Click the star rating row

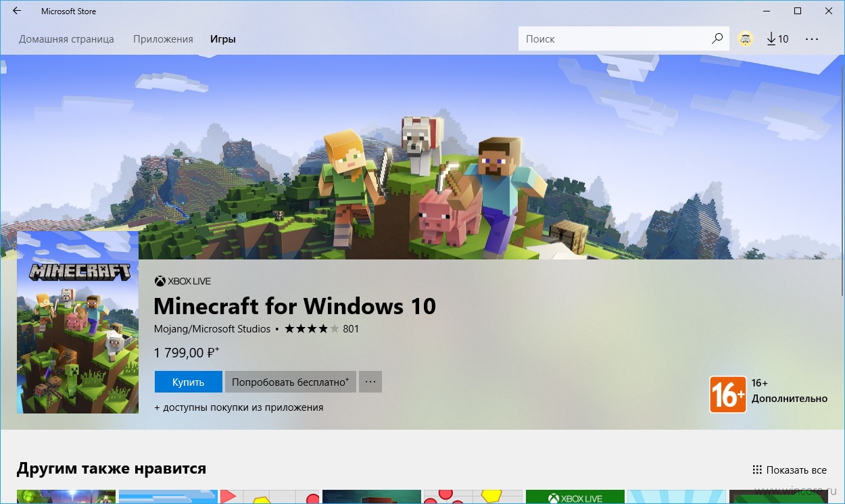pos(312,329)
